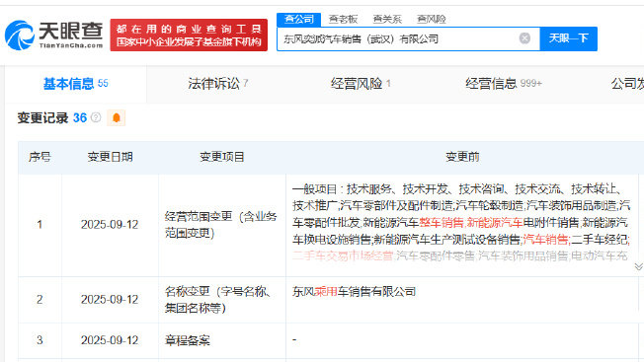Click the 序号 column header
This screenshot has width=644, height=362.
point(40,157)
